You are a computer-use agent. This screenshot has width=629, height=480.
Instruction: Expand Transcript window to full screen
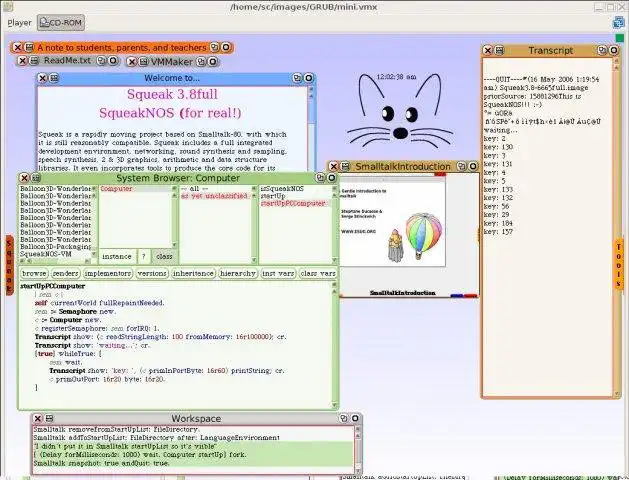pyautogui.click(x=603, y=50)
